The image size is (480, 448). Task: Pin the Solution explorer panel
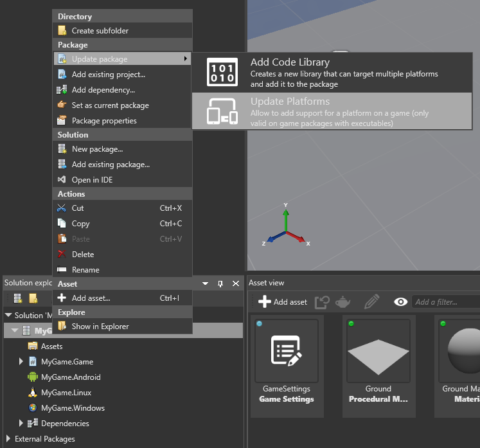(220, 283)
